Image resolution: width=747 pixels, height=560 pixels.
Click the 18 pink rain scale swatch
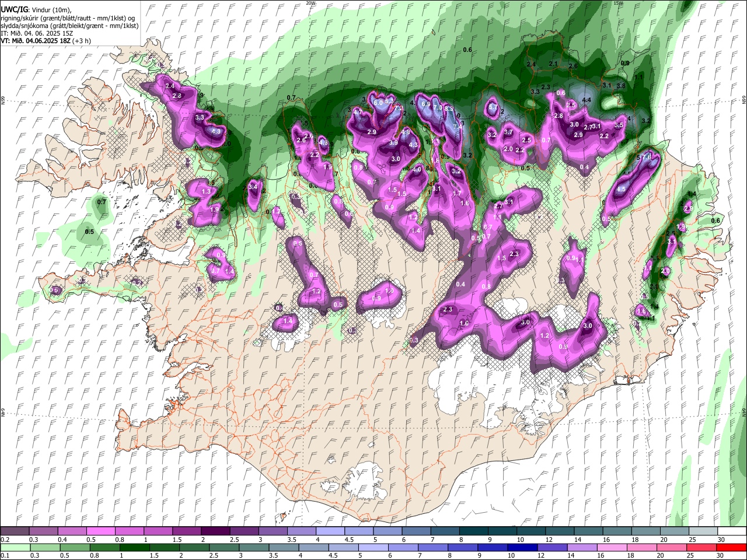pyautogui.click(x=642, y=547)
